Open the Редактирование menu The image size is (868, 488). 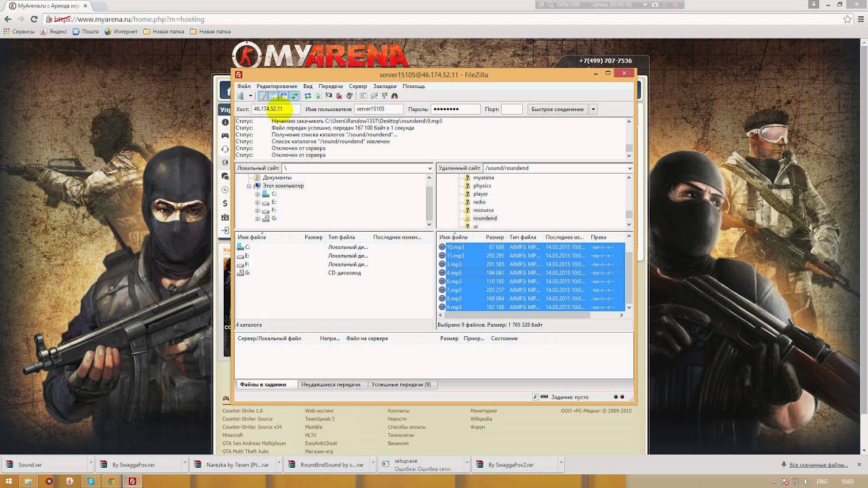click(277, 86)
